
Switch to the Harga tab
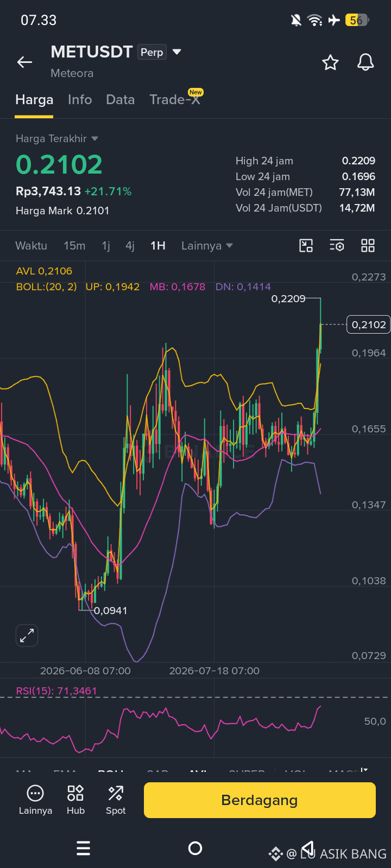pyautogui.click(x=34, y=100)
